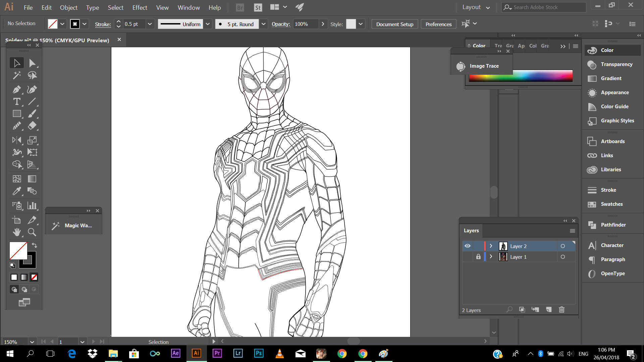The image size is (644, 362).
Task: Switch to Draw Behind mode
Action: (x=24, y=289)
